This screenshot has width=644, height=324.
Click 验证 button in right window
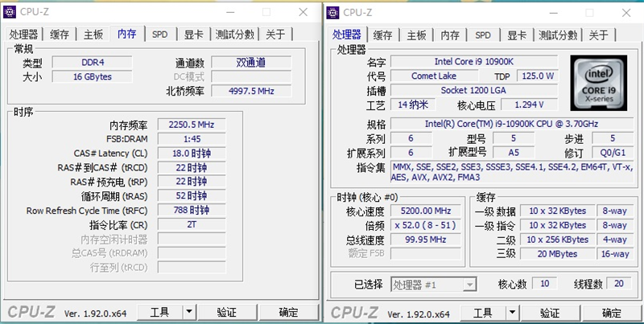(551, 314)
